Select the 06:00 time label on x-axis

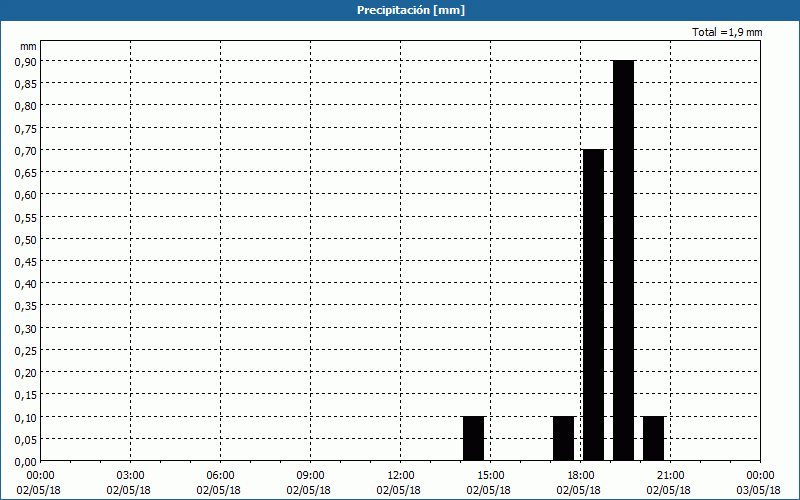coord(220,476)
